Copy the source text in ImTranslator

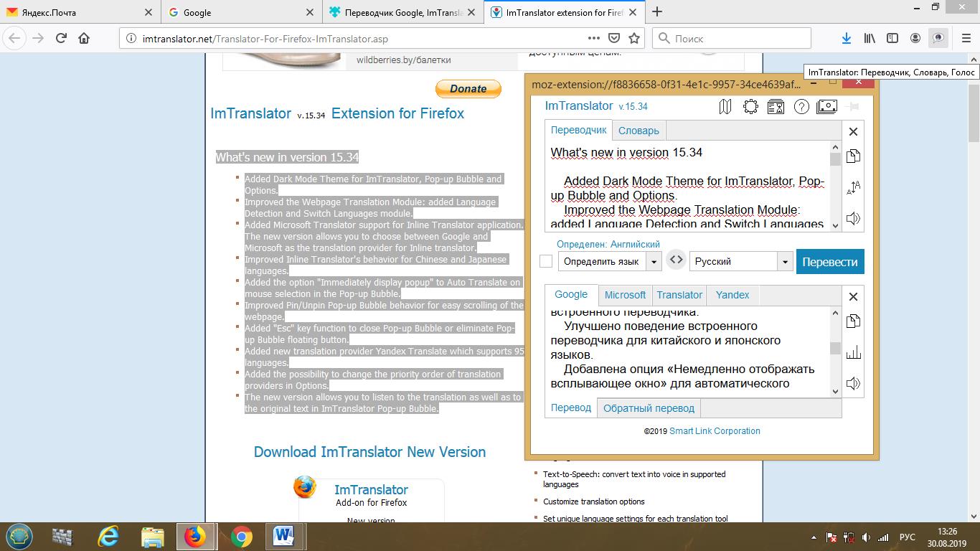tap(853, 156)
